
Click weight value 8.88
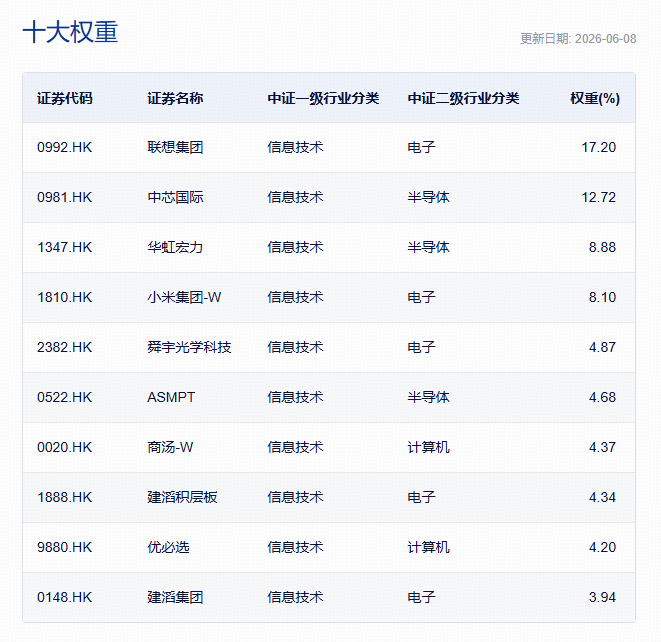coord(602,247)
